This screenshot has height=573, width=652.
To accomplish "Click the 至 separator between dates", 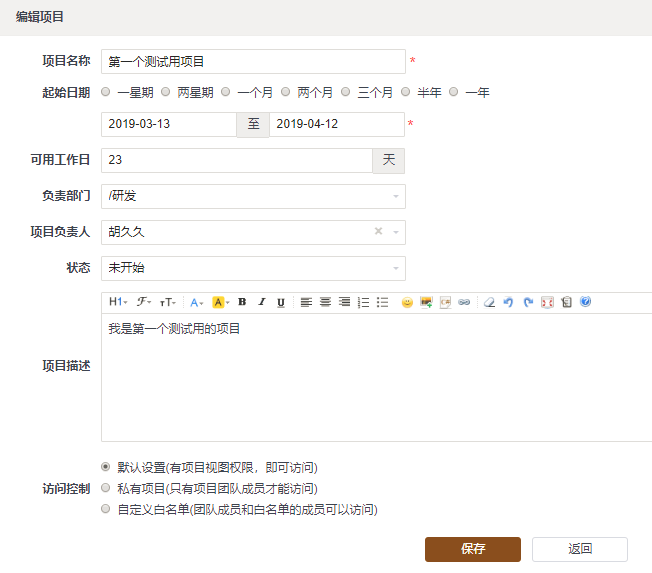I will (x=253, y=124).
